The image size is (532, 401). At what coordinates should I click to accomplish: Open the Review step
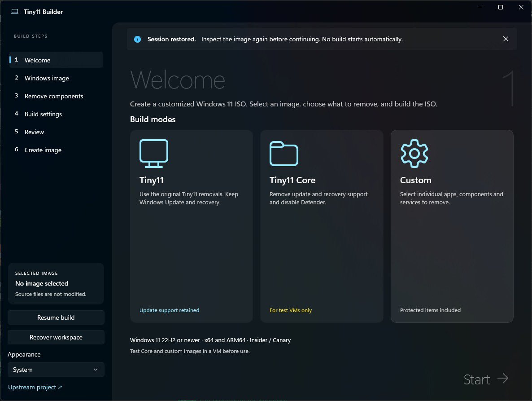point(56,132)
